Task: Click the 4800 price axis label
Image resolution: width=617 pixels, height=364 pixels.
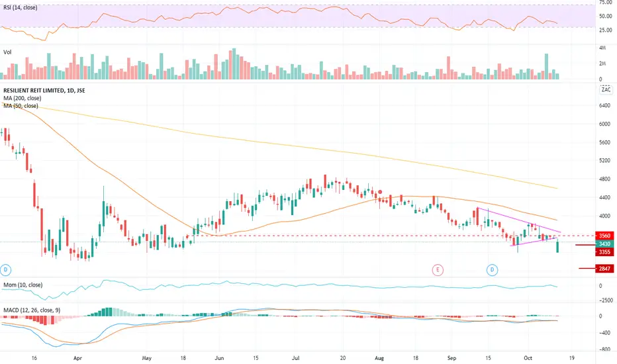Action: [x=604, y=179]
